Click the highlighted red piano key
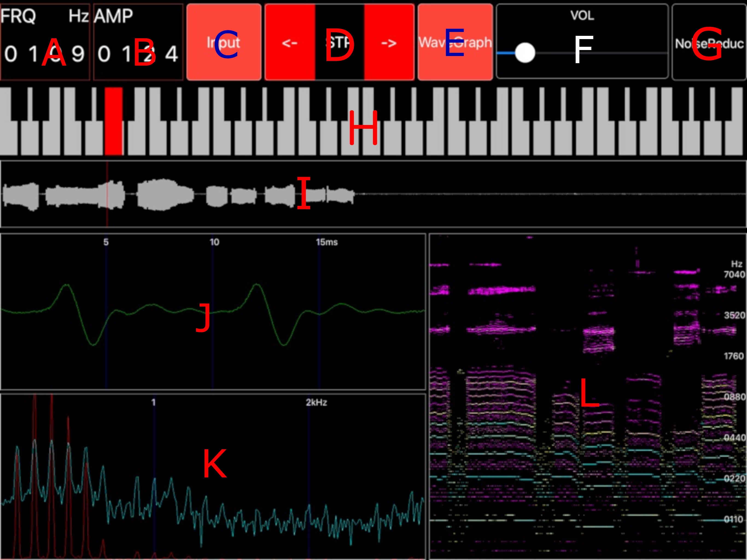 [x=113, y=122]
